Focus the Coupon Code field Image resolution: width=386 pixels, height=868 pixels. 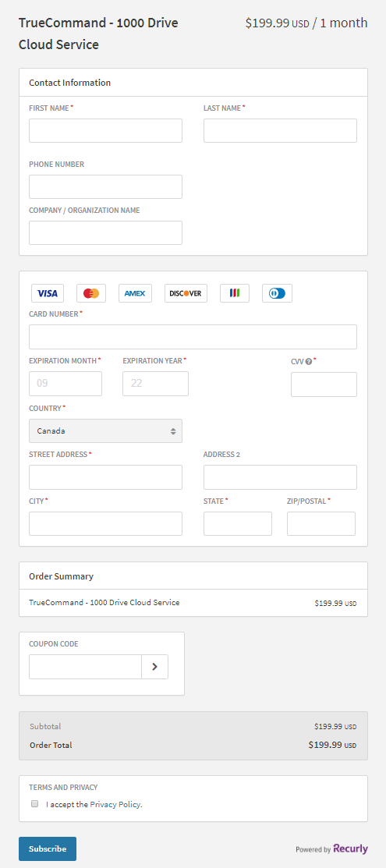click(85, 667)
